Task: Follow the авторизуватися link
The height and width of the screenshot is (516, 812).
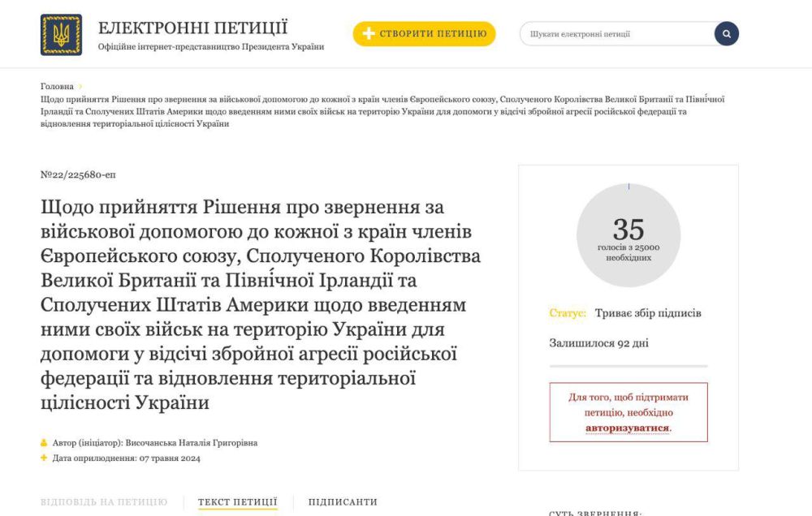Action: tap(628, 428)
